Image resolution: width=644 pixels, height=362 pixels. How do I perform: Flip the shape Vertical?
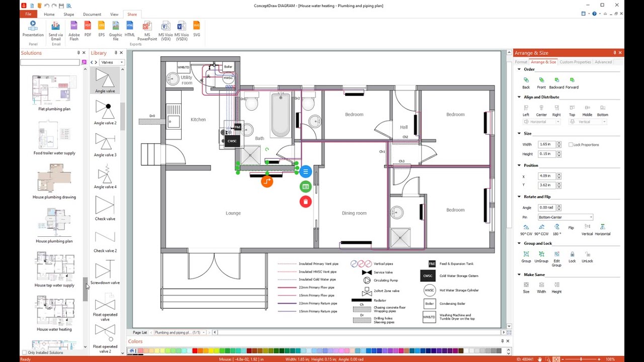click(587, 228)
